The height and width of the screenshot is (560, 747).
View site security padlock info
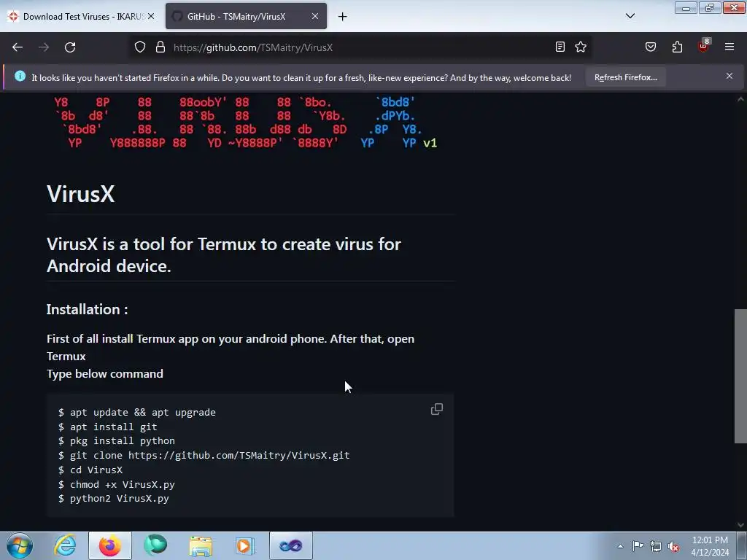tap(160, 47)
